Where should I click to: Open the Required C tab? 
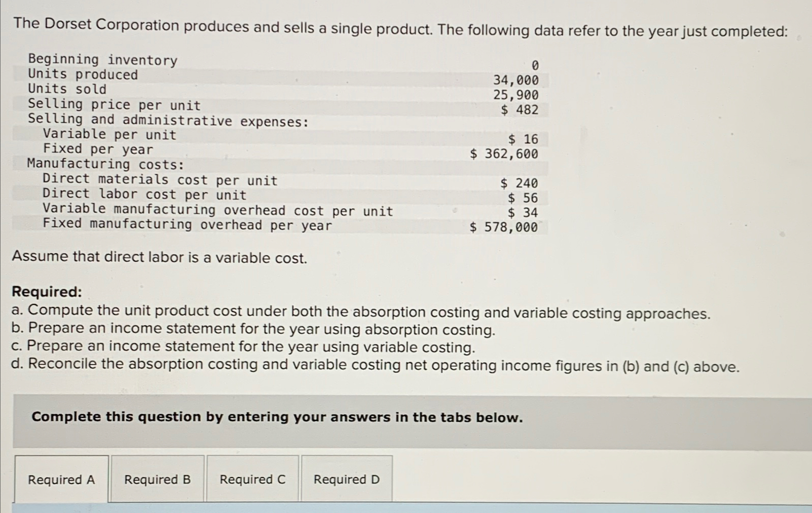tap(252, 479)
